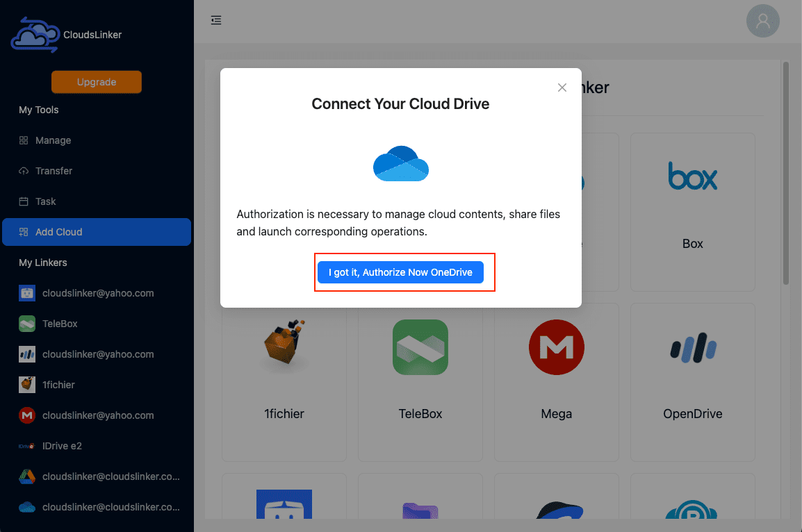Click the green TeleBox logo in grid
The width and height of the screenshot is (802, 532).
420,347
